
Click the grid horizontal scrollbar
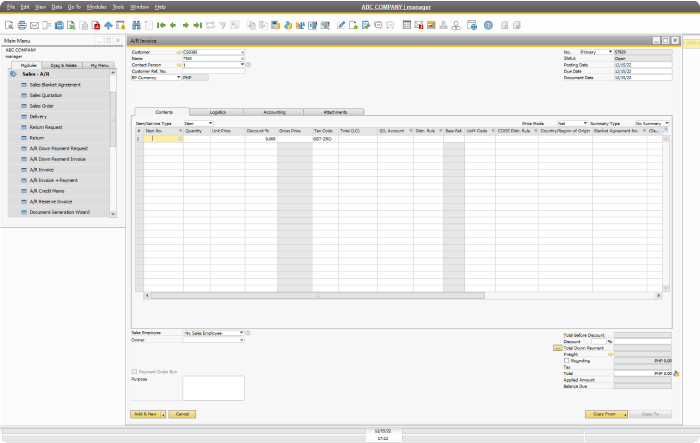pyautogui.click(x=318, y=296)
